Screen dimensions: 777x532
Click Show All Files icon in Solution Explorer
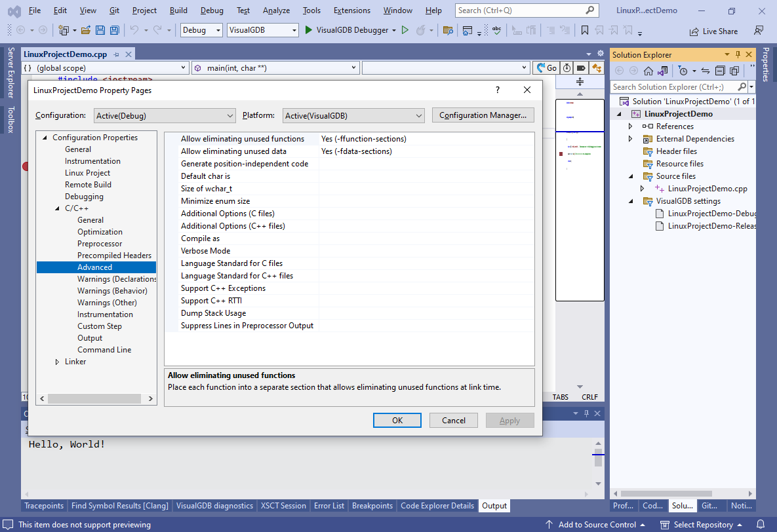734,71
